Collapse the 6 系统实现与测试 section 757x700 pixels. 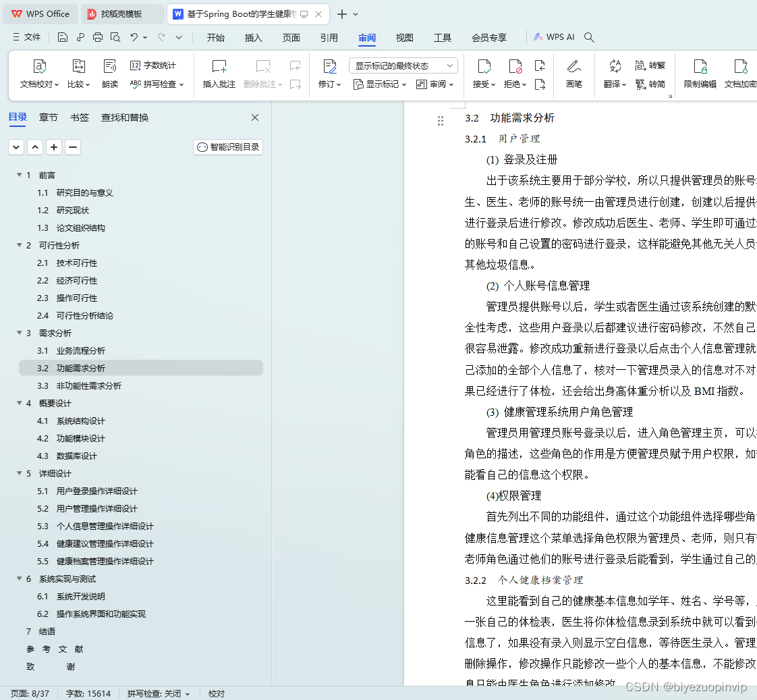coord(20,578)
